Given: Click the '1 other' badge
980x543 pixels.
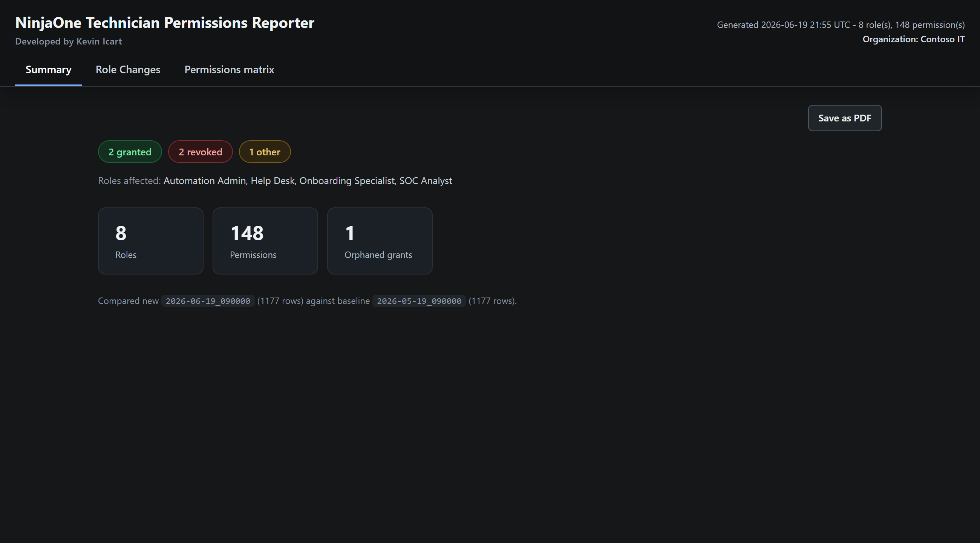Looking at the screenshot, I should pos(264,152).
